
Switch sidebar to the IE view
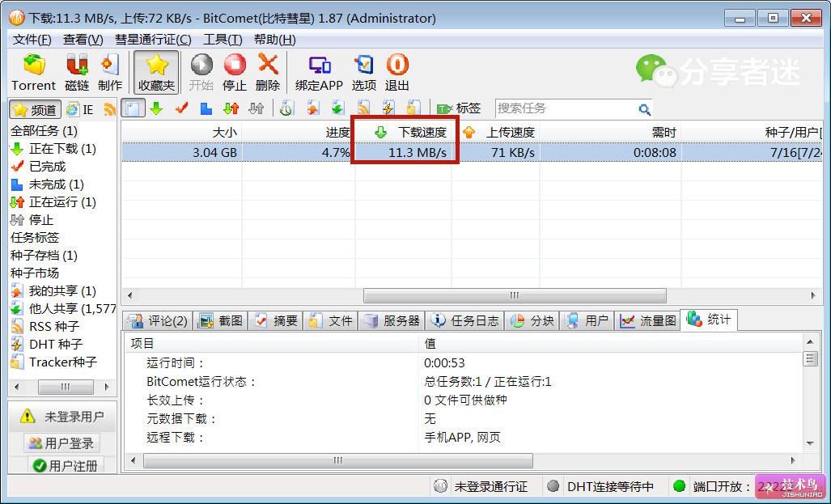point(80,110)
